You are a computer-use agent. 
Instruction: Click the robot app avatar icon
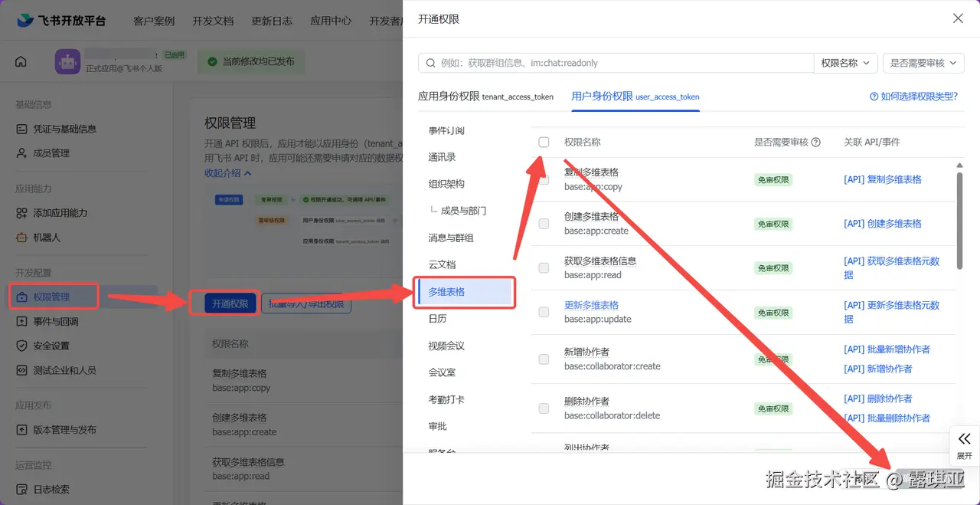coord(67,62)
